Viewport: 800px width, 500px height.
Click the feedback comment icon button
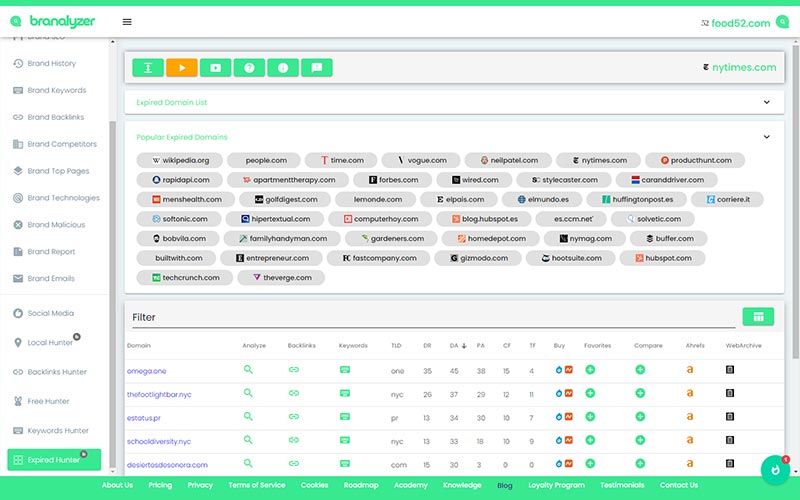(317, 67)
